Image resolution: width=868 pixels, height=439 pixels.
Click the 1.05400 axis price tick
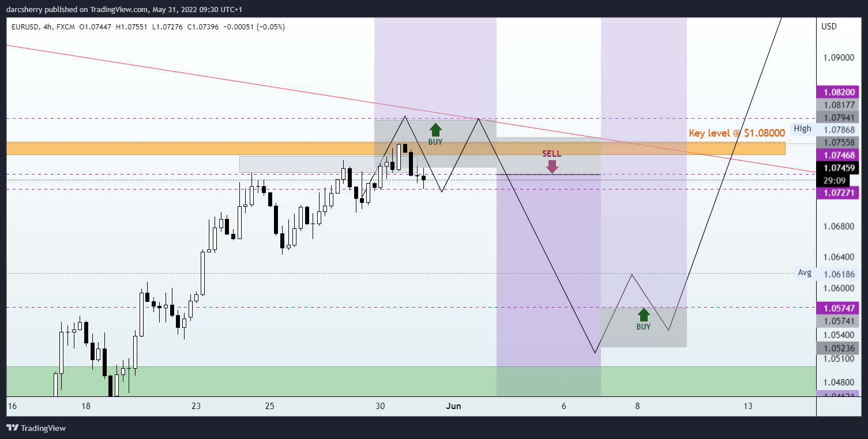coord(838,335)
